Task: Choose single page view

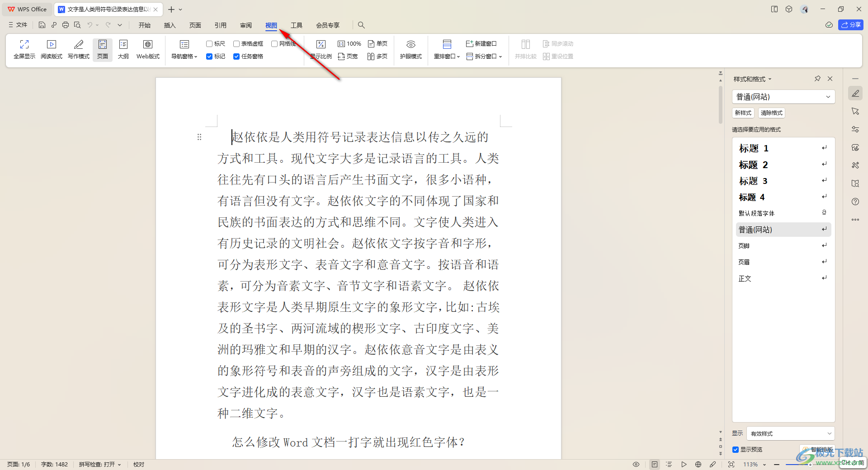Action: [378, 44]
